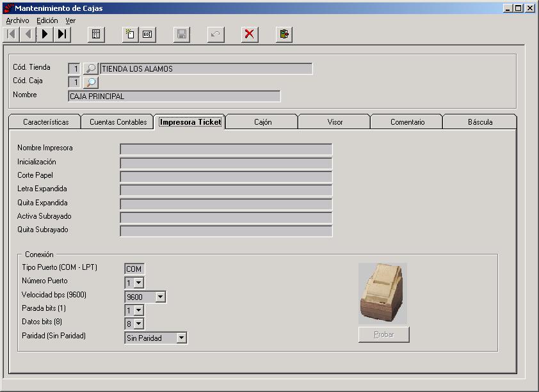Expand the Velocidad bps dropdown
This screenshot has height=392, width=539.
coord(160,297)
